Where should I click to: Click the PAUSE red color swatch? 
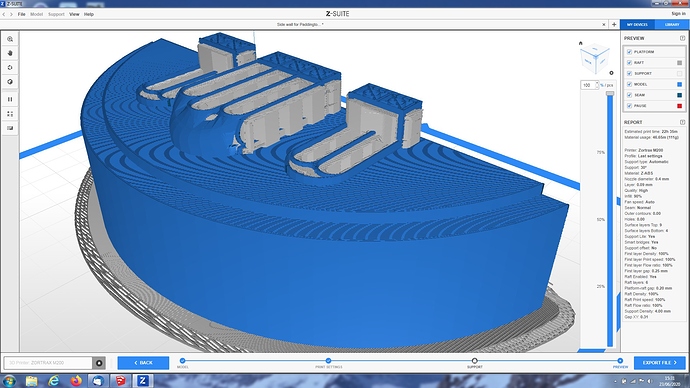(679, 106)
